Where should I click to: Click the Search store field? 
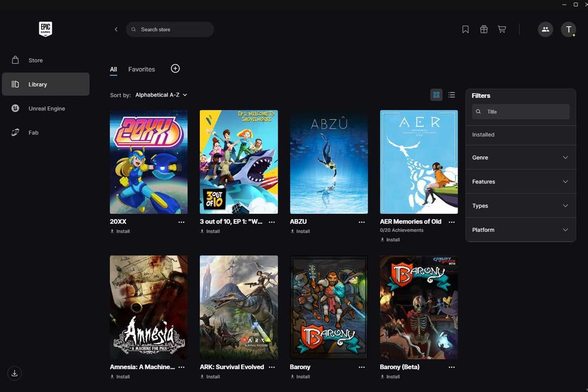[x=170, y=29]
